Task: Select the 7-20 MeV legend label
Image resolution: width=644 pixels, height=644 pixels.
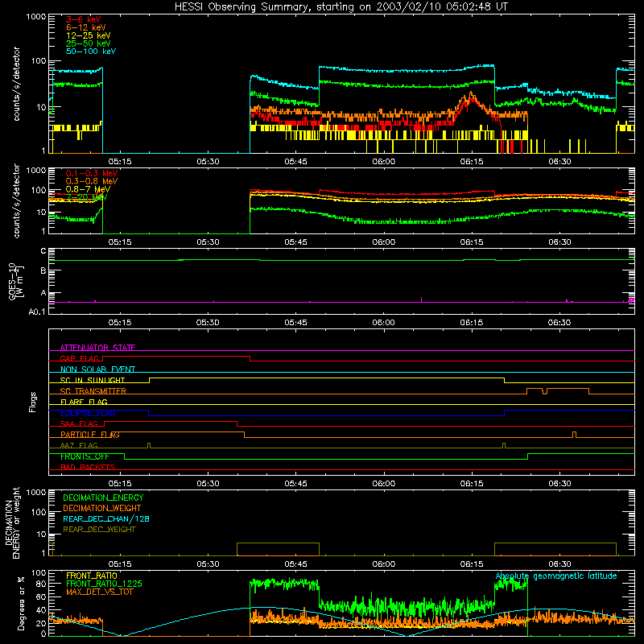Action: (86, 197)
